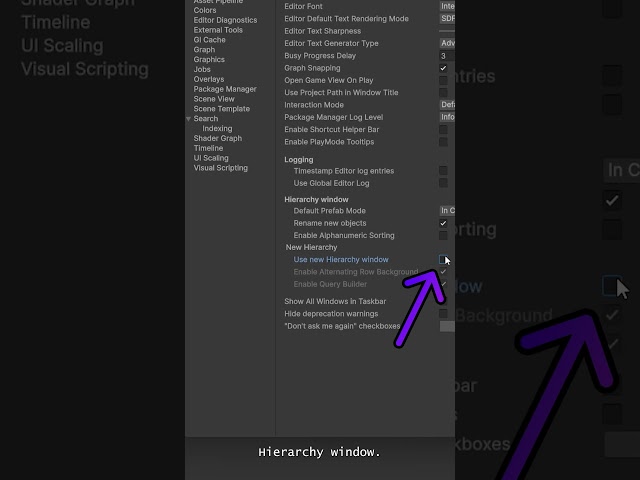Viewport: 640px width, 480px height.
Task: Enable Shortcut Helper Bar checkbox
Action: (x=443, y=130)
